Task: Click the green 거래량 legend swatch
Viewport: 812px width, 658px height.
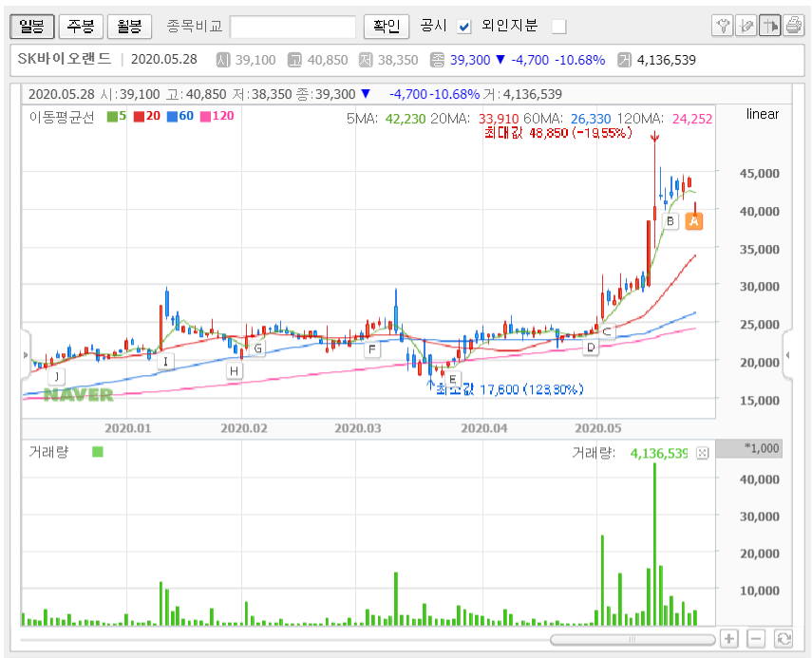Action: point(98,452)
